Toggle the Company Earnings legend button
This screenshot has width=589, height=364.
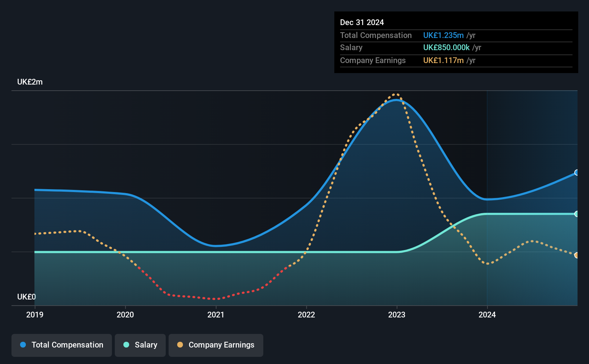(216, 345)
